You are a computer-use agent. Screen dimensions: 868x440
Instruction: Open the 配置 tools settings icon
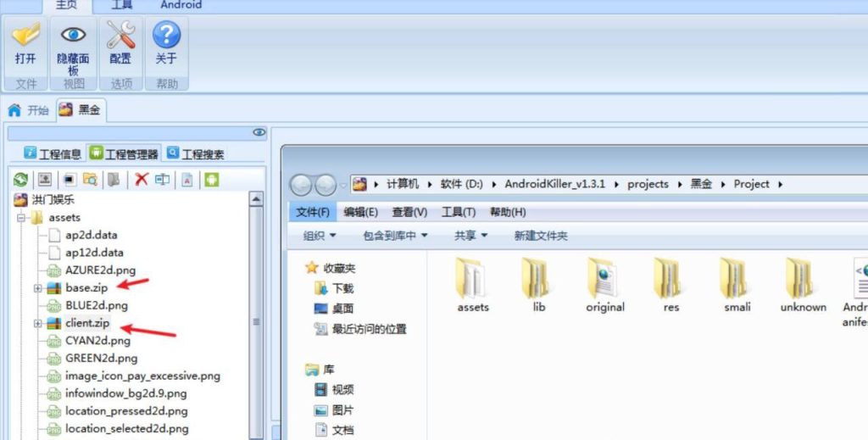[x=120, y=34]
